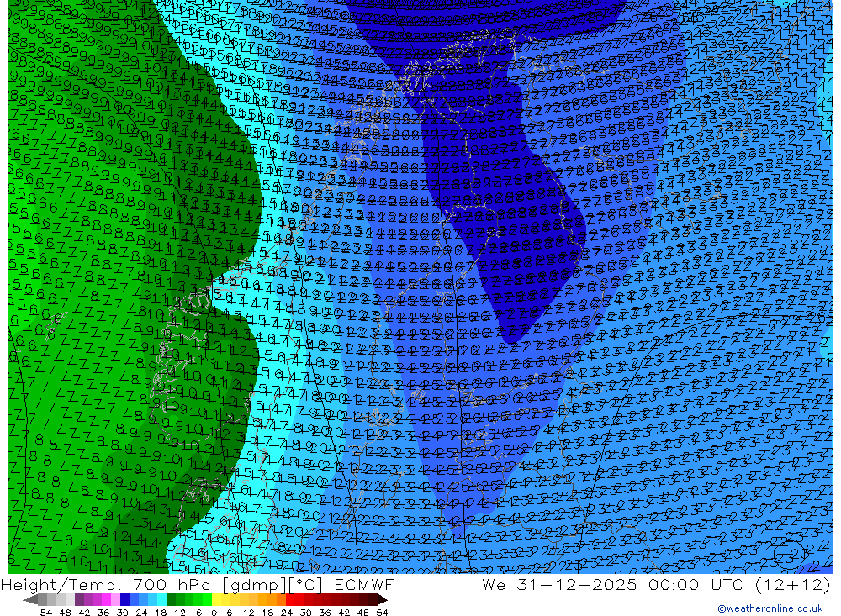Click the "0" legend value

point(214,613)
